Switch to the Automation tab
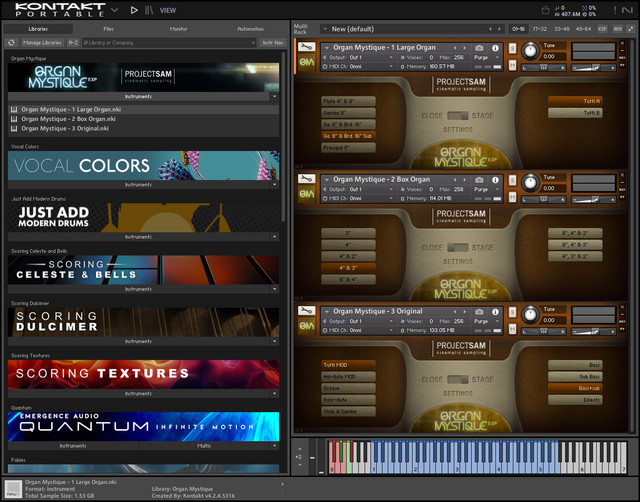This screenshot has height=502, width=640. pos(250,29)
